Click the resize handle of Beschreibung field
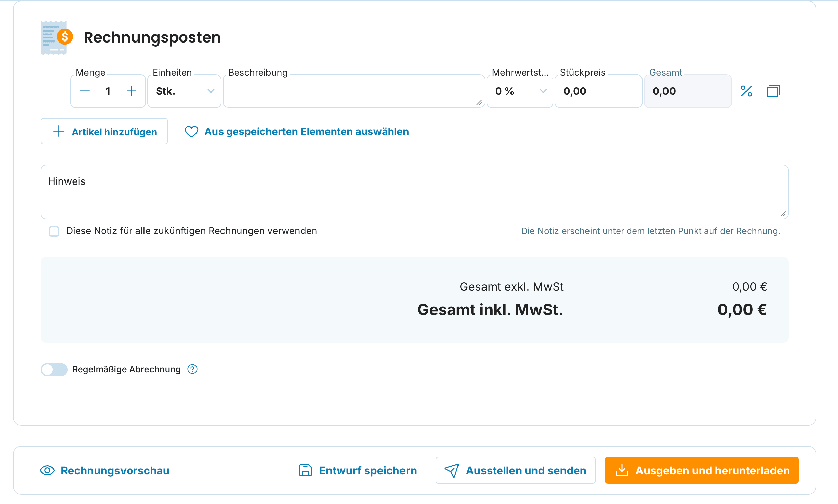The width and height of the screenshot is (838, 504). click(479, 103)
